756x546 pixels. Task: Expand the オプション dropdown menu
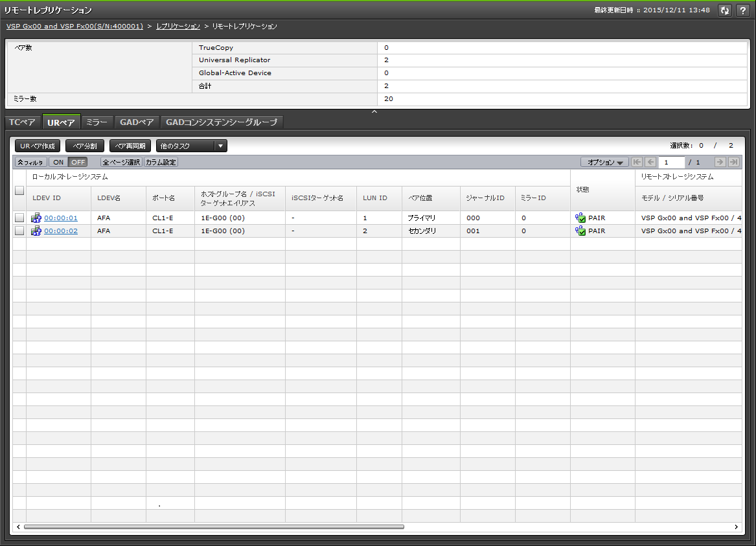click(604, 162)
